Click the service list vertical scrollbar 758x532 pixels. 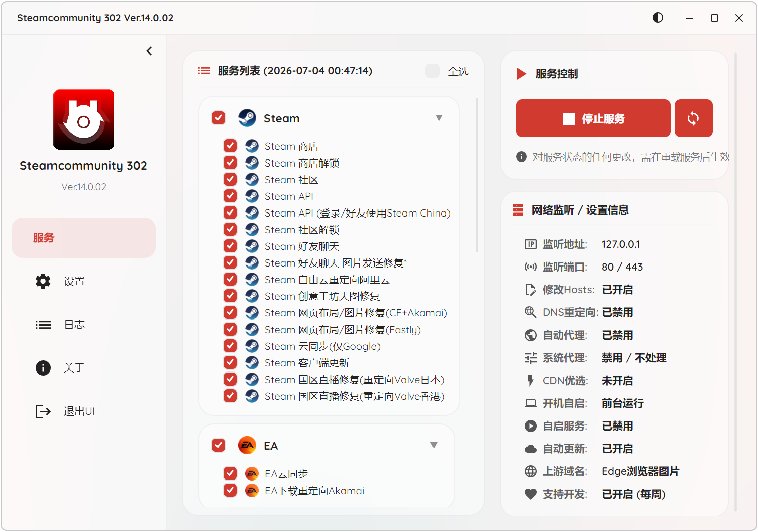pos(477,175)
